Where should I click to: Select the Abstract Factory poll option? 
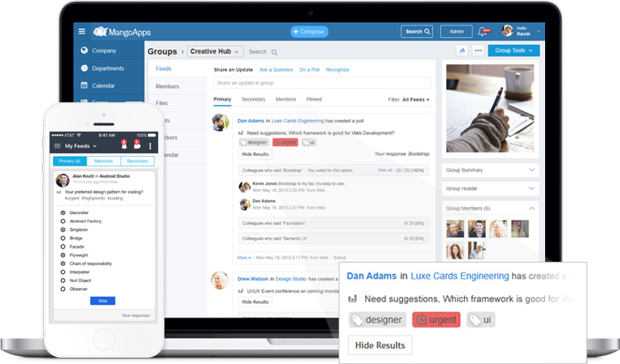click(63, 221)
